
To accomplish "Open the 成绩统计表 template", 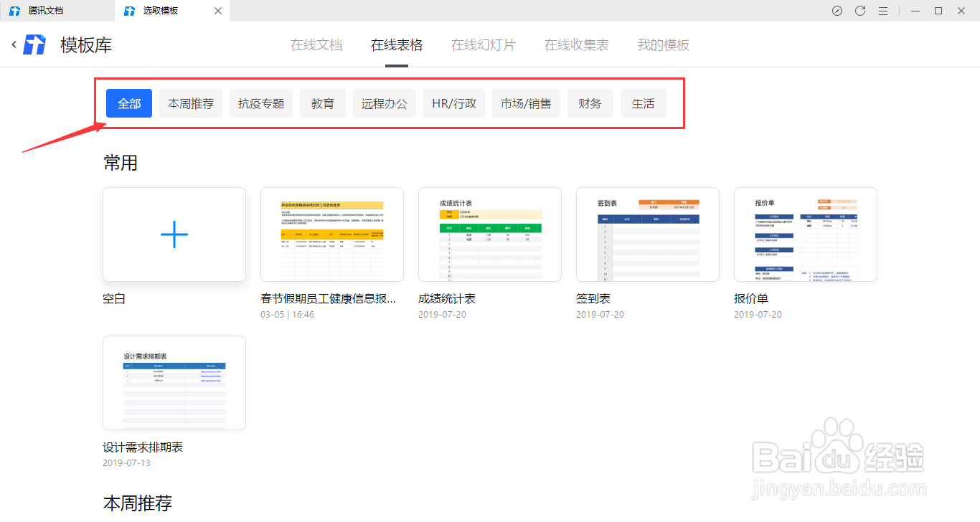I will pyautogui.click(x=489, y=234).
